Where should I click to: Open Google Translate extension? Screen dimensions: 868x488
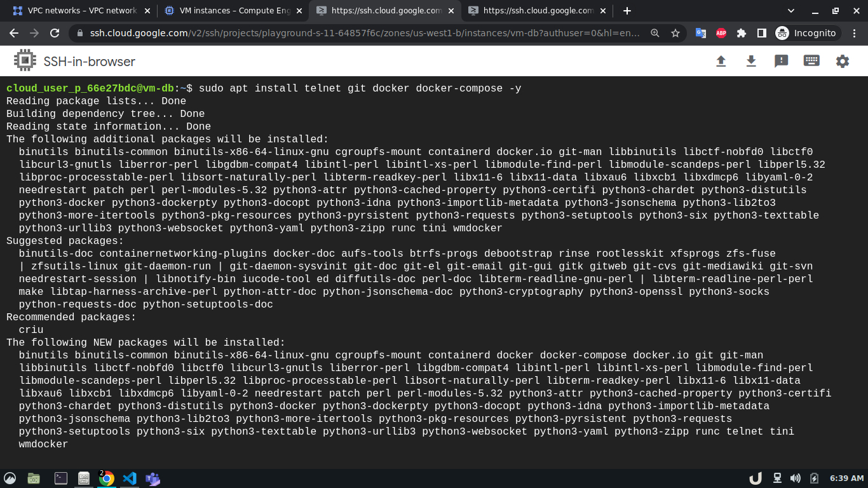pyautogui.click(x=701, y=33)
